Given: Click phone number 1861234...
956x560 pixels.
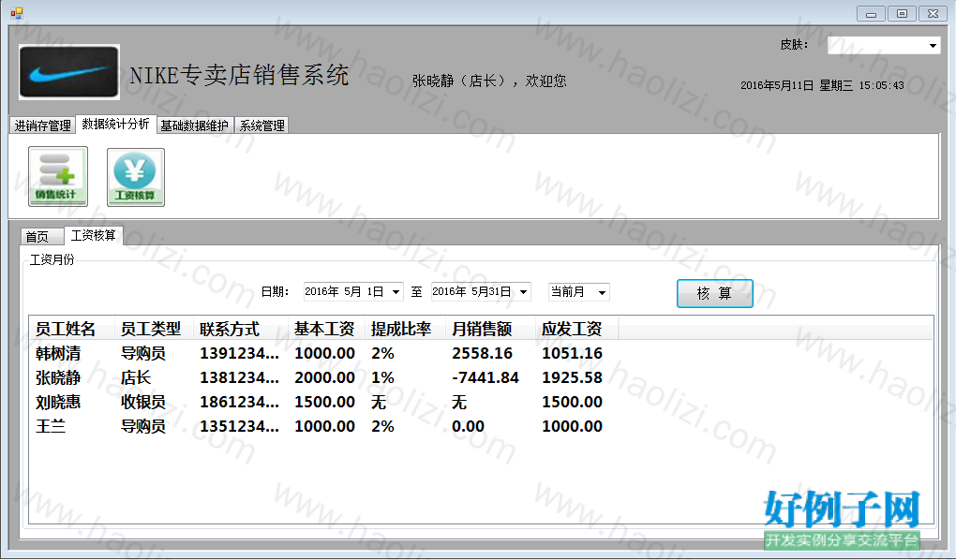Looking at the screenshot, I should pos(240,402).
